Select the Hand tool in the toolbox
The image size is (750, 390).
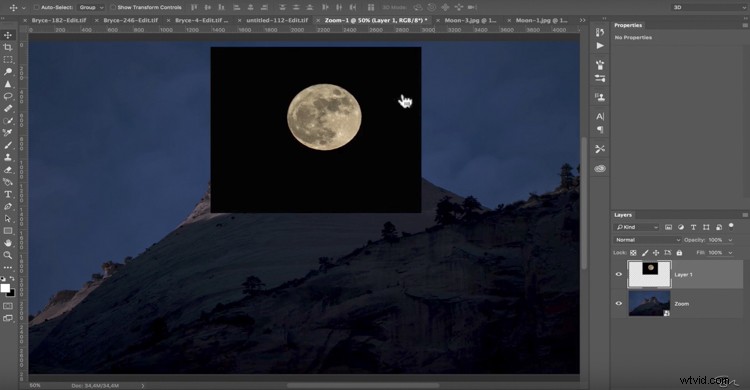[8, 243]
